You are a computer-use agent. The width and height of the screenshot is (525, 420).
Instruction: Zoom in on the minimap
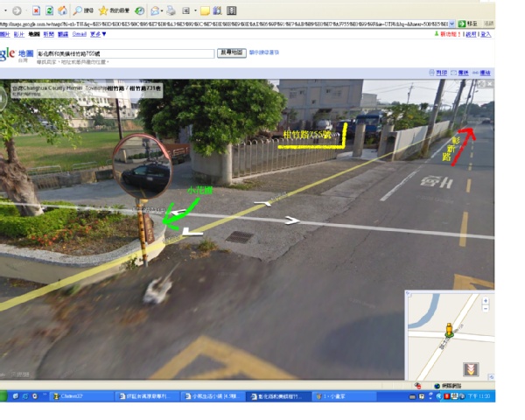coord(486,301)
